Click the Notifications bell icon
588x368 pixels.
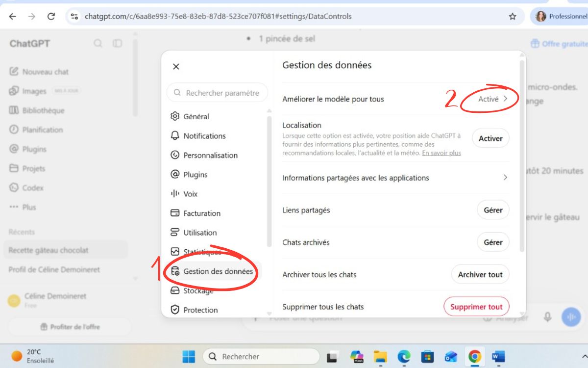tap(175, 135)
